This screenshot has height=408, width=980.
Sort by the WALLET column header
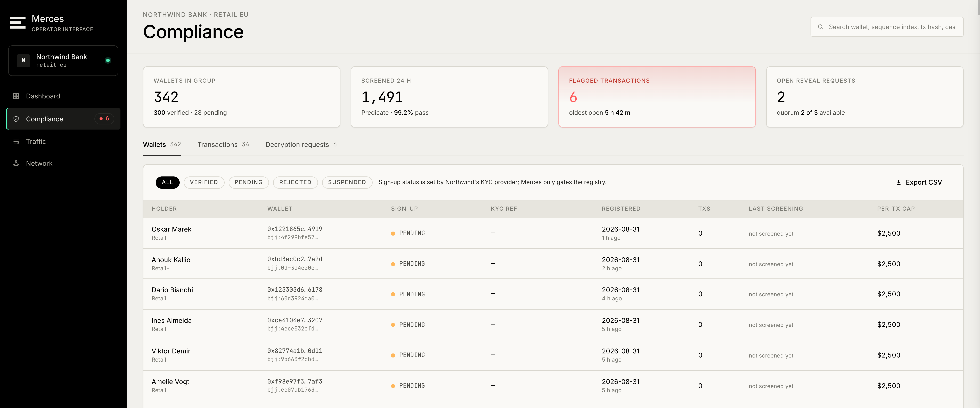(280, 209)
